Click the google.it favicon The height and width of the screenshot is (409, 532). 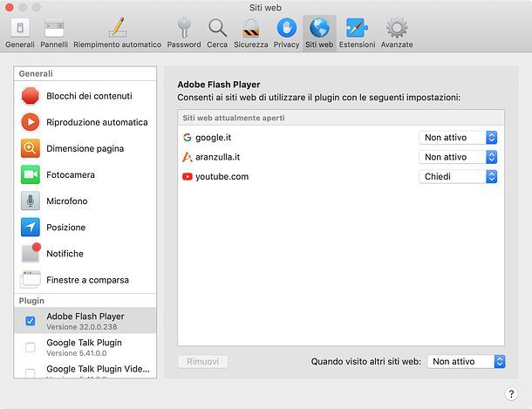point(188,138)
